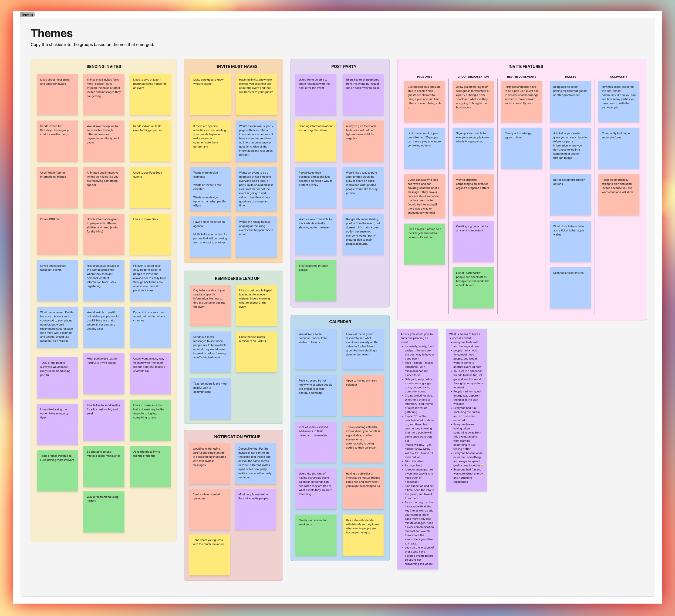675x616 pixels.
Task: Click the PLUS ONES column header
Action: (x=424, y=77)
